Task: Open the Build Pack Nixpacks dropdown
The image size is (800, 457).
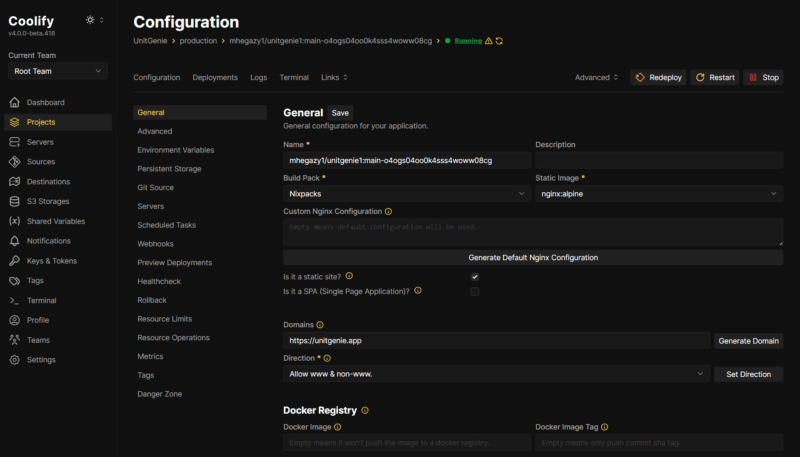Action: click(407, 194)
